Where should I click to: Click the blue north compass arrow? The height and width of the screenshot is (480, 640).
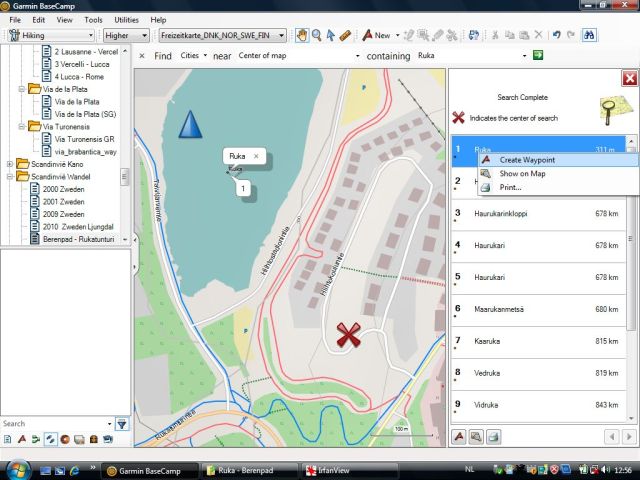coord(190,125)
